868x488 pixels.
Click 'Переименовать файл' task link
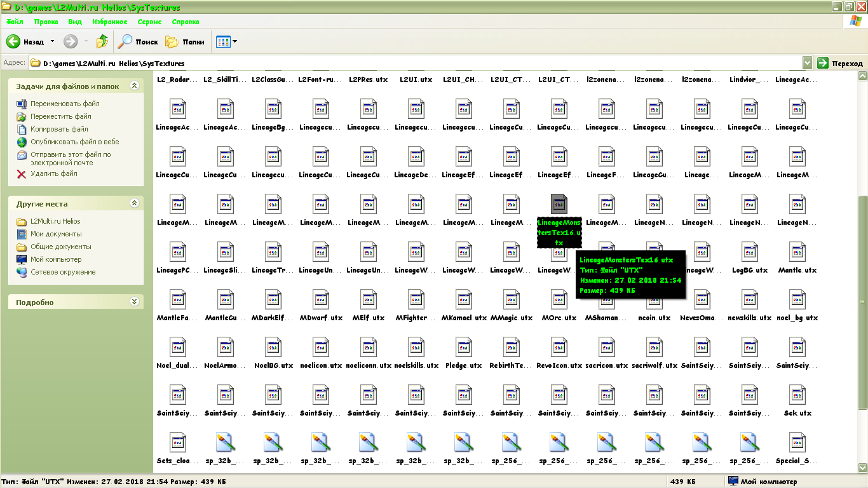tap(65, 104)
